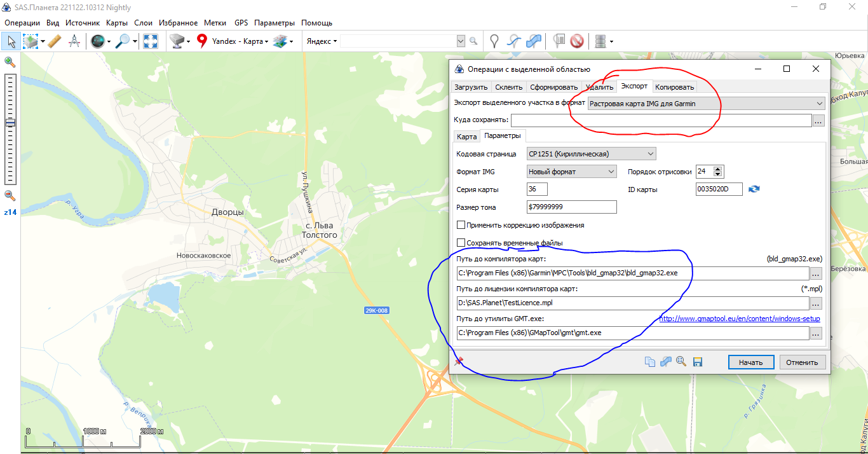Select the add polygon tool icon
868x454 pixels.
(534, 41)
